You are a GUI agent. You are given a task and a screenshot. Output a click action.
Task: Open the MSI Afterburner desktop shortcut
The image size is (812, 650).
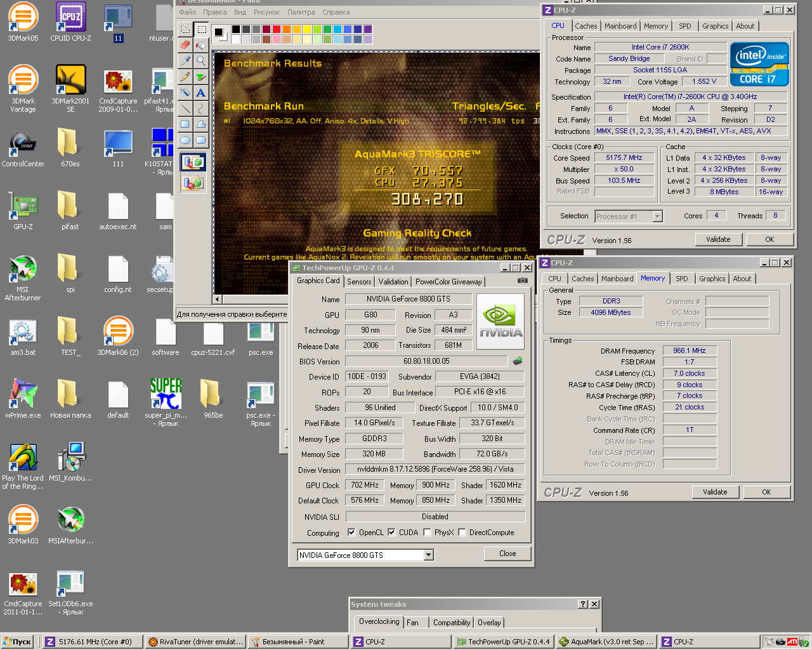[x=23, y=277]
